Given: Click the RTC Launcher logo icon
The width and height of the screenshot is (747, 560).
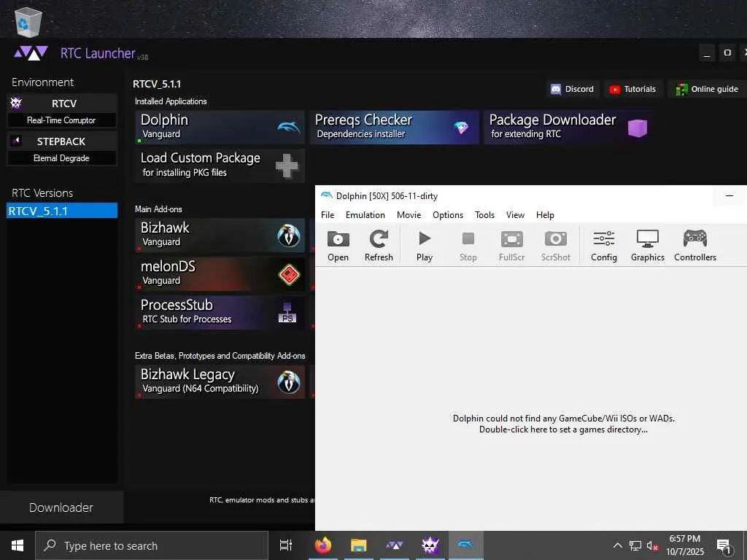Looking at the screenshot, I should point(31,53).
